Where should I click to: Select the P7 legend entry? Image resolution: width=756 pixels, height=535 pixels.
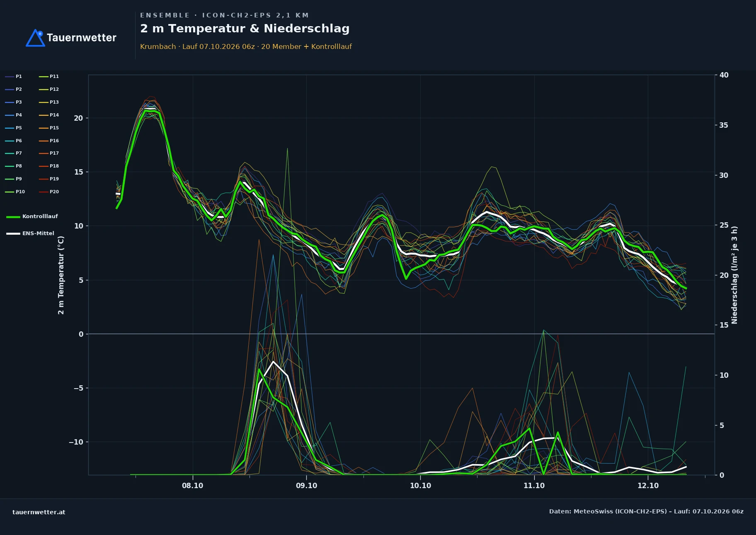tap(14, 153)
